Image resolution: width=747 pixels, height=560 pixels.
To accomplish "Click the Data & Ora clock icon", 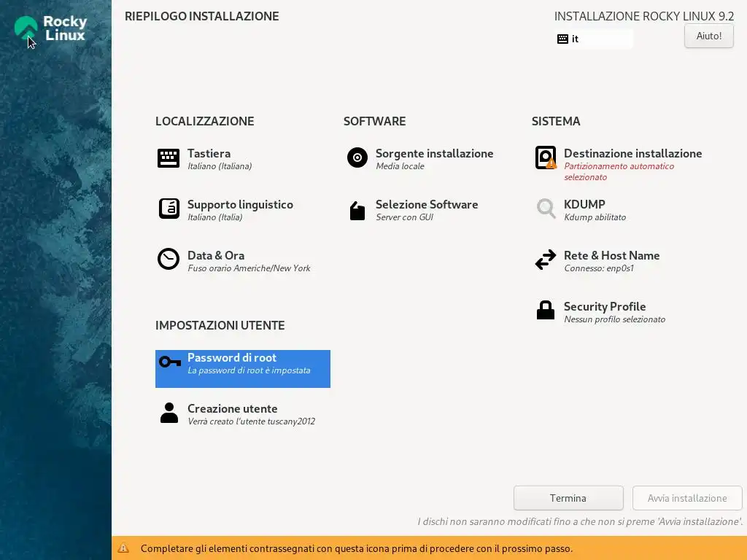I will [x=169, y=259].
